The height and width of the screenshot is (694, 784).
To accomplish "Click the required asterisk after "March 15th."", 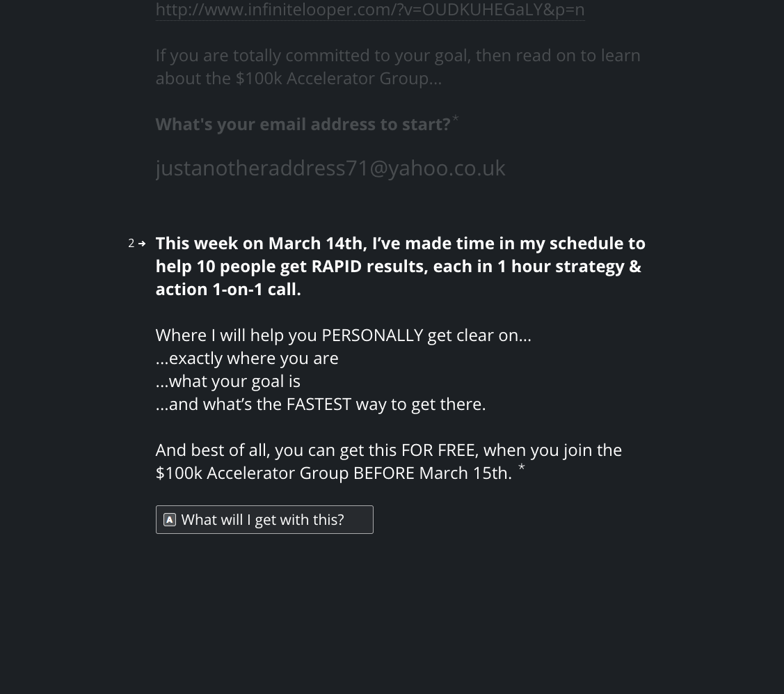I will (521, 468).
